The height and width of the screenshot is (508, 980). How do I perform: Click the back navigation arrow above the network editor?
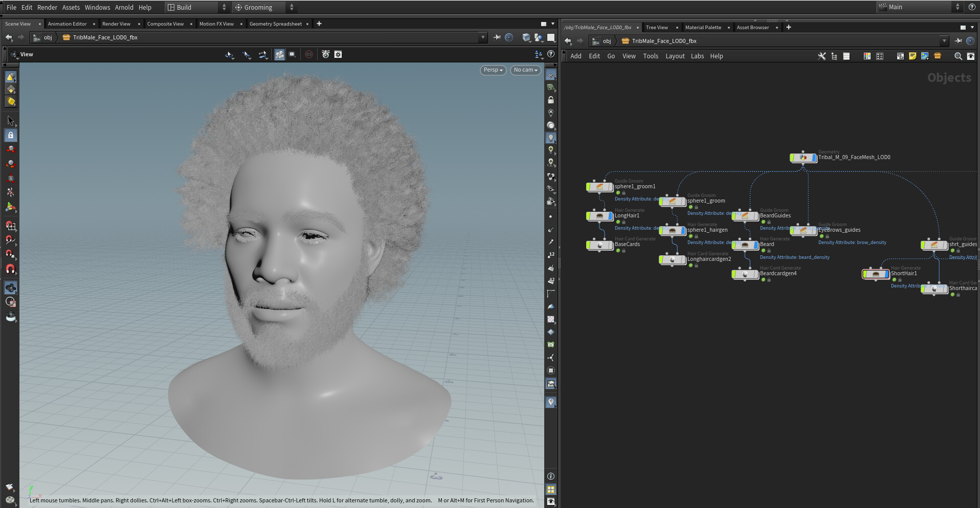(x=569, y=41)
